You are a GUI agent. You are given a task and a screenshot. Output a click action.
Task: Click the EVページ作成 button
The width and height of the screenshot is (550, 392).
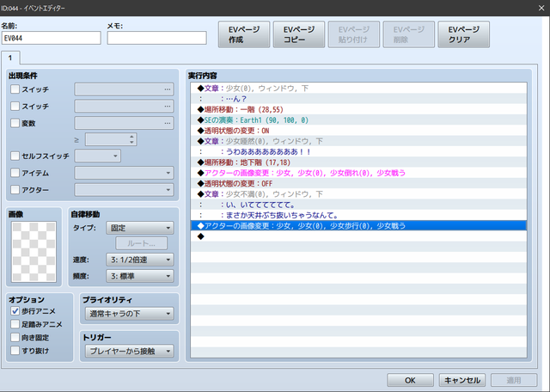244,34
